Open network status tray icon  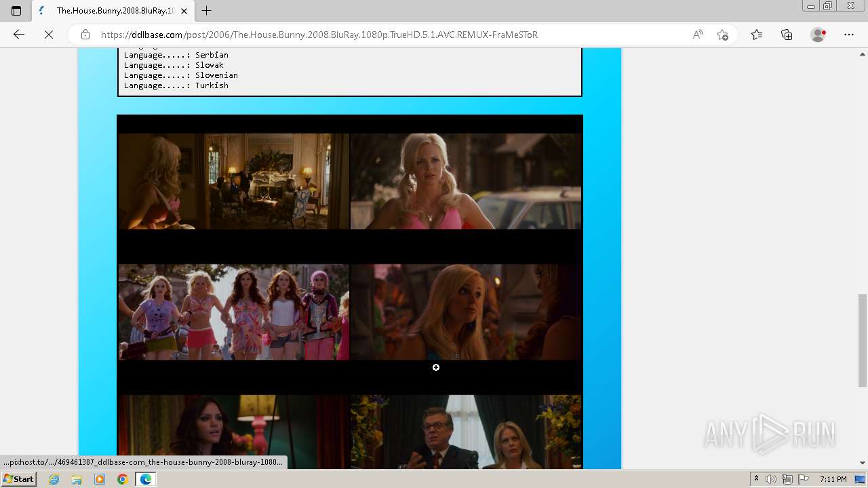[787, 479]
